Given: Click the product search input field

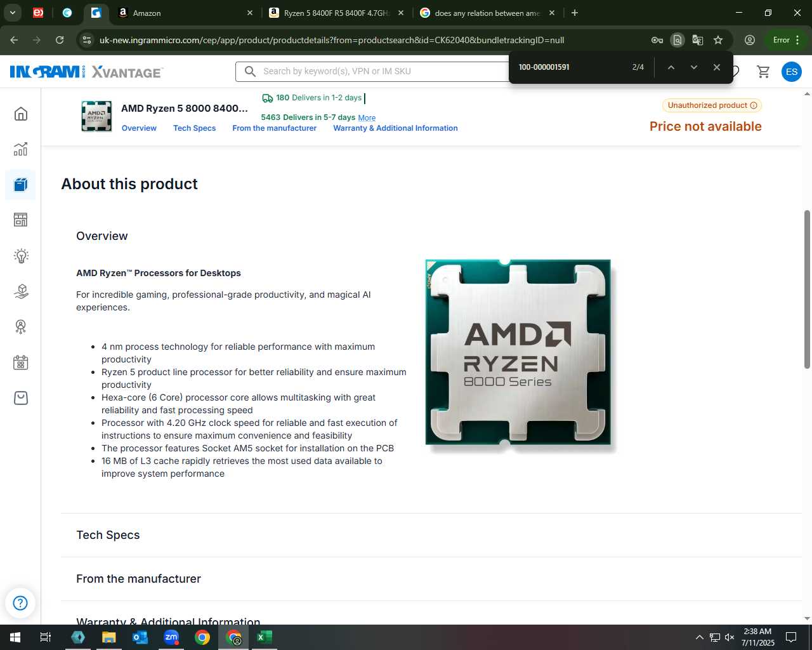Looking at the screenshot, I should click(x=374, y=71).
